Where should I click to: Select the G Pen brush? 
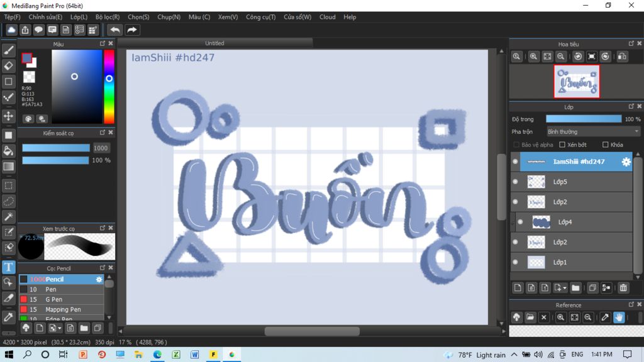(62, 300)
